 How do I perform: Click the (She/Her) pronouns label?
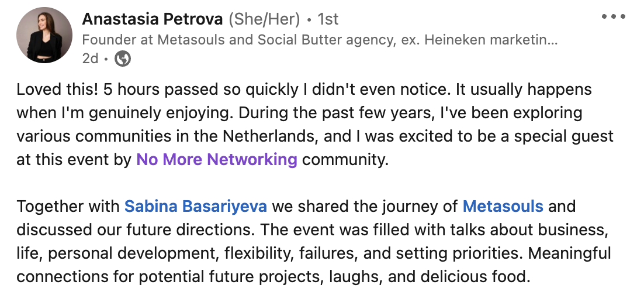(264, 19)
